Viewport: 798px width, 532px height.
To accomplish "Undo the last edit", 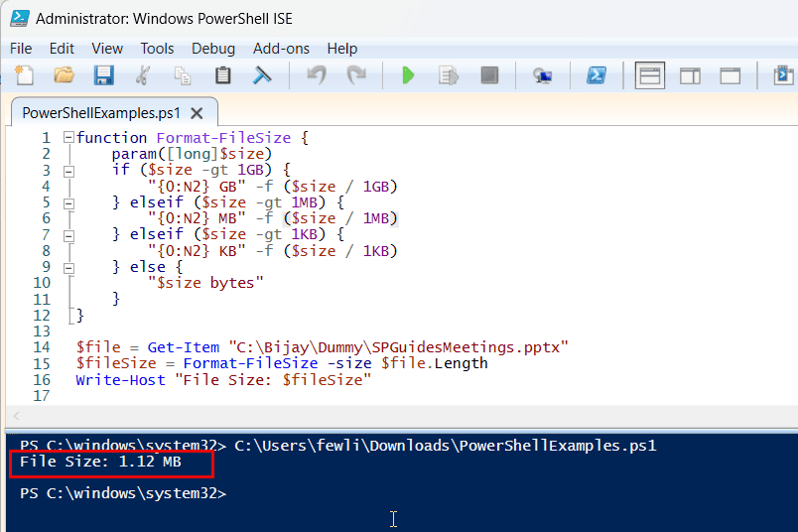I will point(317,75).
